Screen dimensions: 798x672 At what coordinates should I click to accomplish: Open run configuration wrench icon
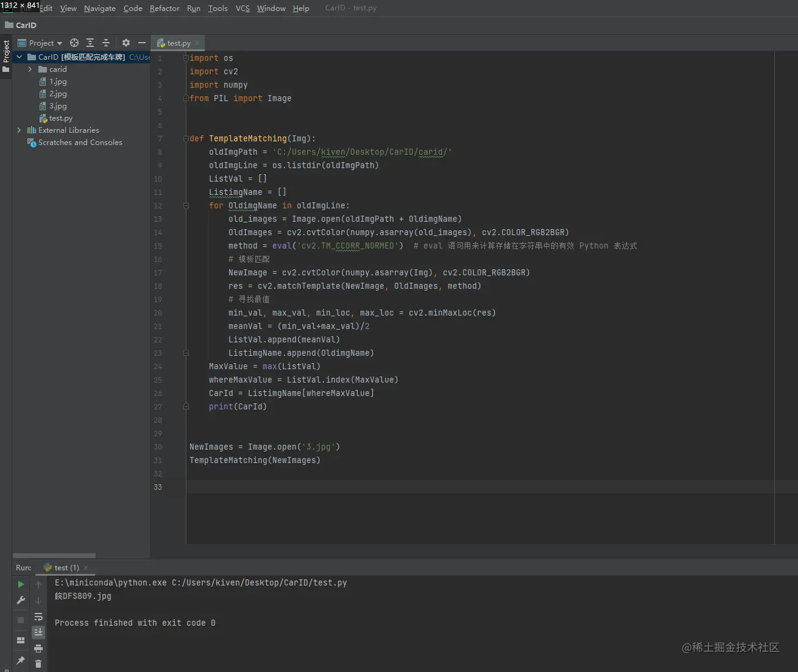21,600
